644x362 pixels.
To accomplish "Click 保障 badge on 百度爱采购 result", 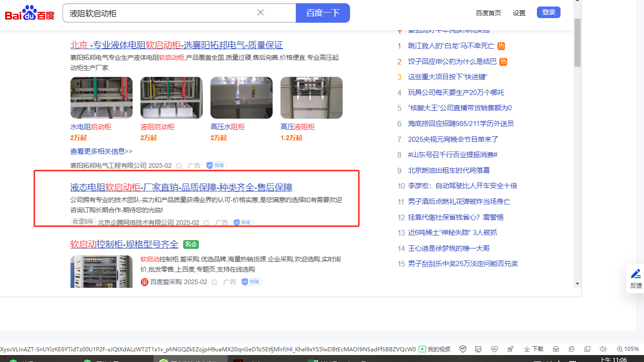I will [x=252, y=282].
